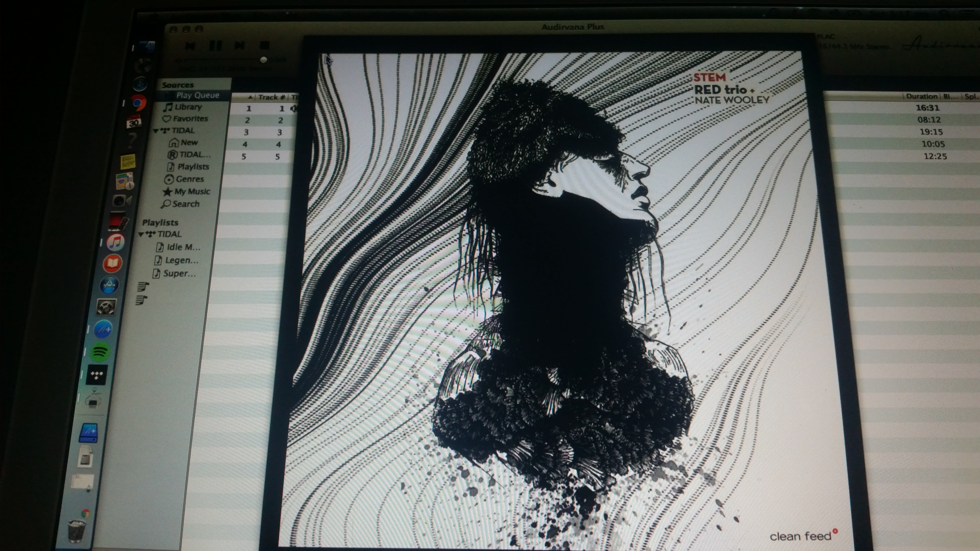
Task: Click track number 4 in queue
Action: pyautogui.click(x=278, y=145)
